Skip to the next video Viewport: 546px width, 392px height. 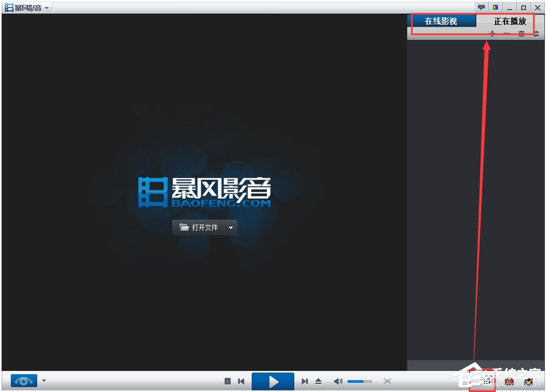click(305, 381)
